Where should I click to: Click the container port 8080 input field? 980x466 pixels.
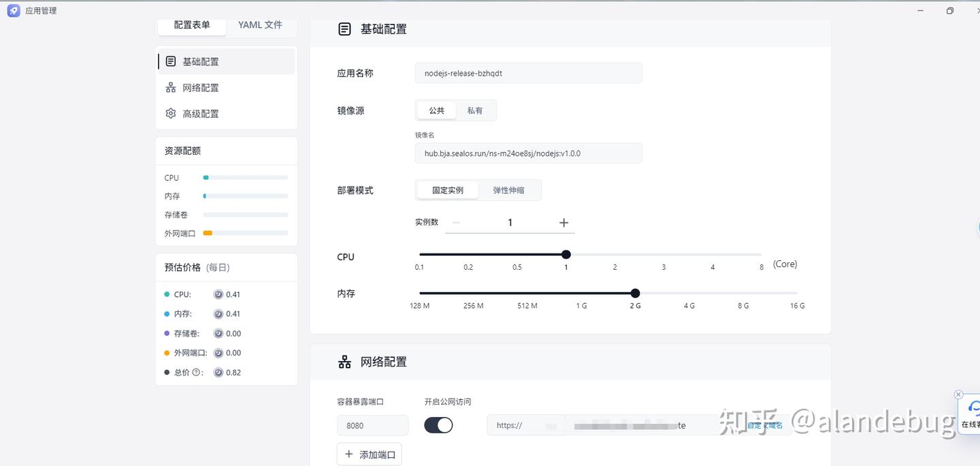tap(372, 424)
